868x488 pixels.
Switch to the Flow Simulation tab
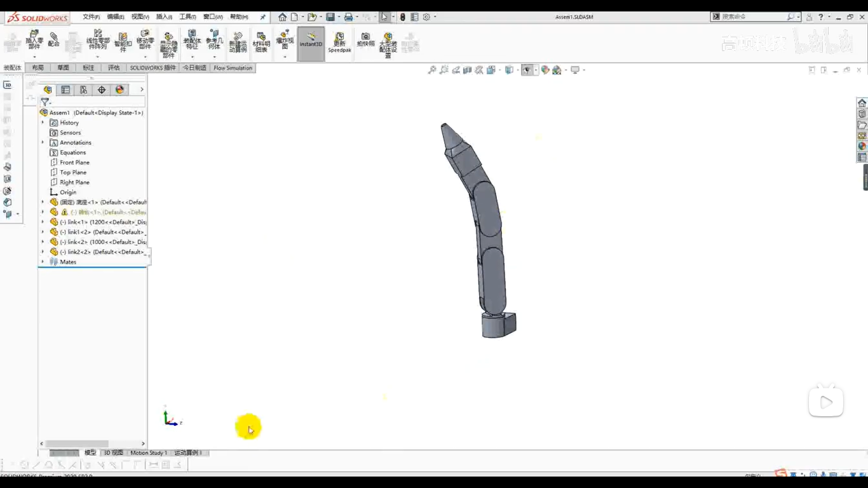(x=233, y=68)
